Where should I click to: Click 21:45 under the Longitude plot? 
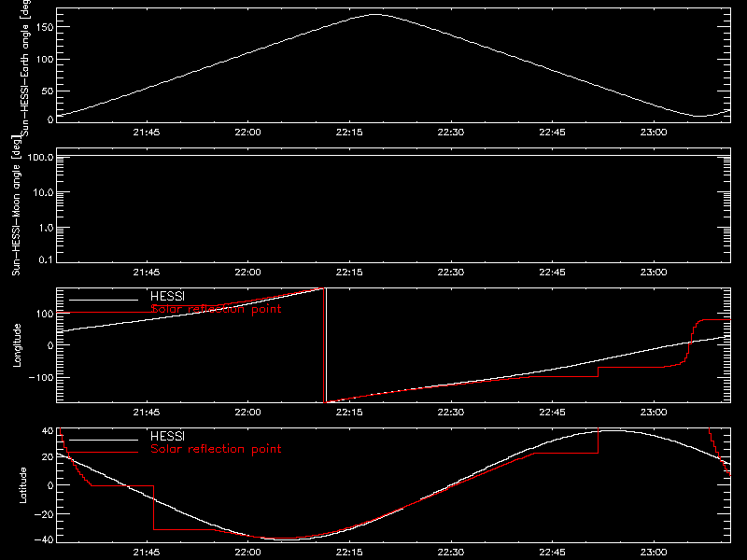point(147,413)
